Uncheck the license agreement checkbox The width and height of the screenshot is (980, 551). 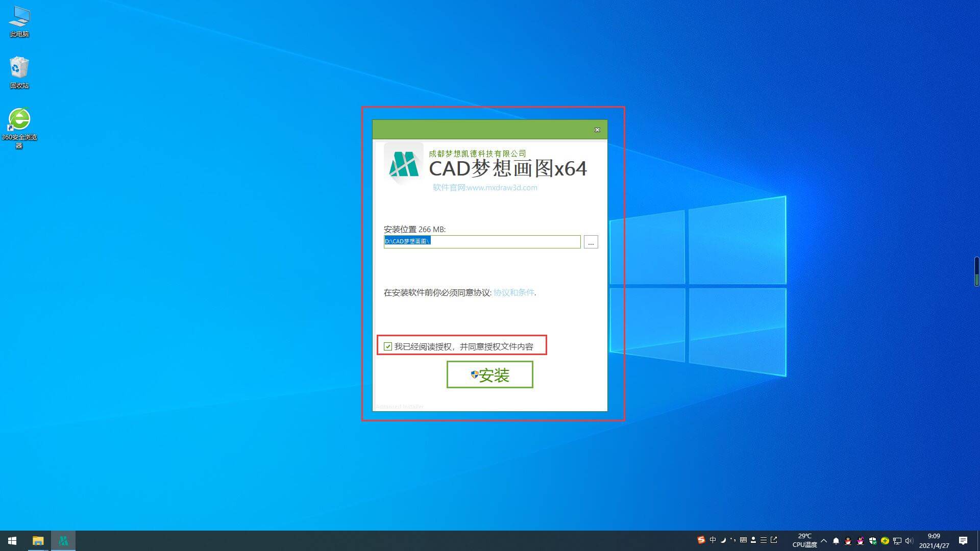(x=388, y=346)
